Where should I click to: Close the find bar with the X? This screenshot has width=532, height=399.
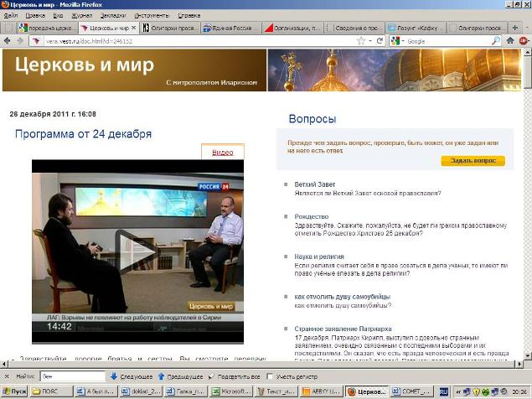pyautogui.click(x=7, y=376)
